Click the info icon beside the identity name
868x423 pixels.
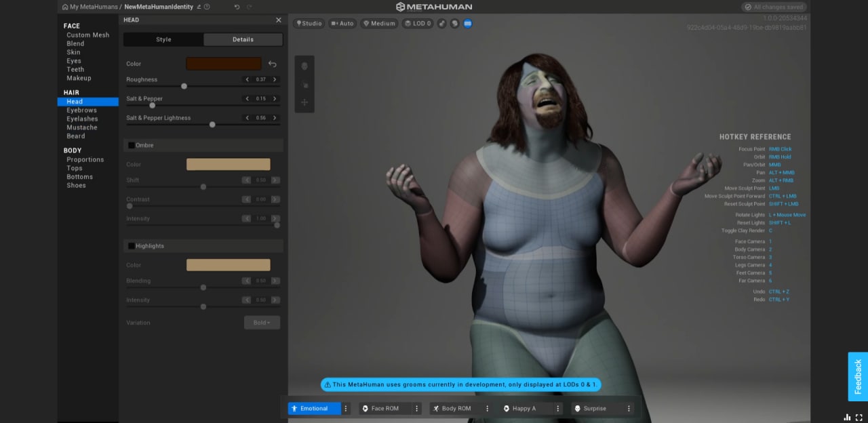click(207, 7)
